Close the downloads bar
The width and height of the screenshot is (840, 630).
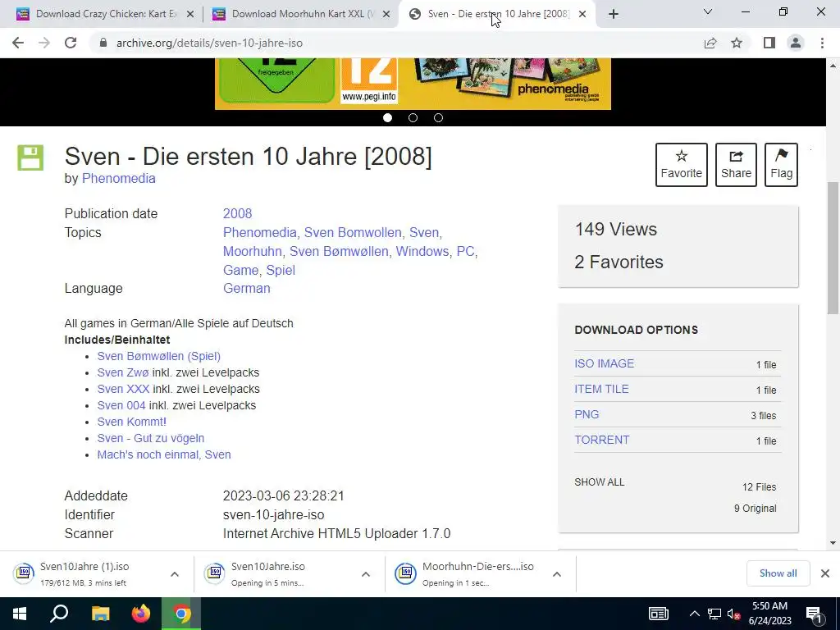825,573
